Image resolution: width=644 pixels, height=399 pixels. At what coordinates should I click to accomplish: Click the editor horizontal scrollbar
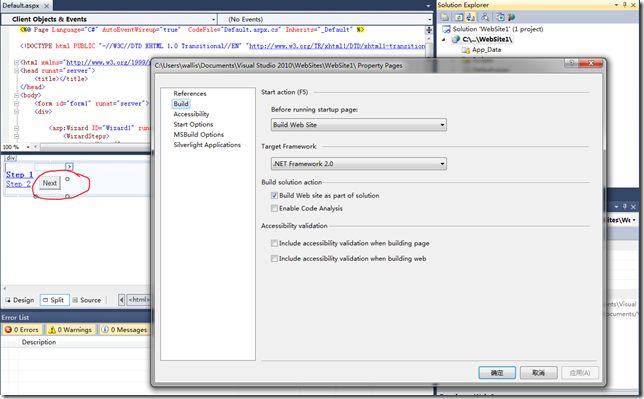[x=94, y=147]
